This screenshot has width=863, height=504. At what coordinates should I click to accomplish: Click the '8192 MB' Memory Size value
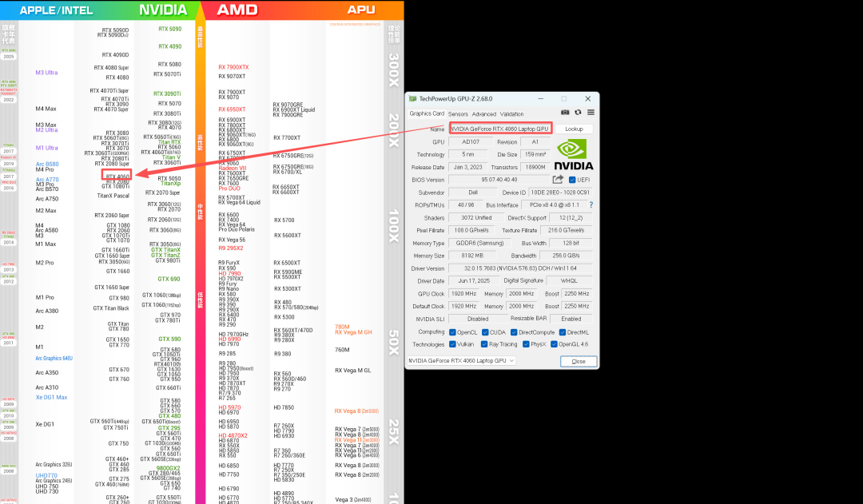pyautogui.click(x=471, y=256)
